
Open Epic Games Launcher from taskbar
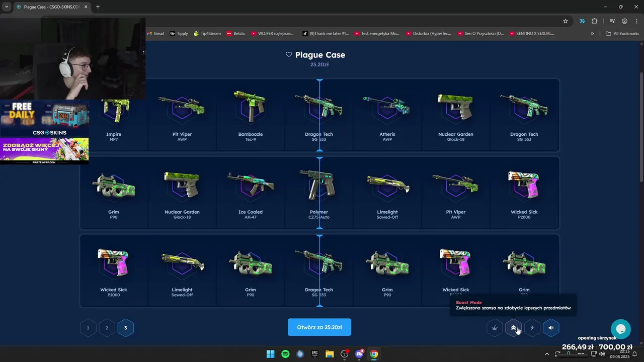(x=315, y=354)
